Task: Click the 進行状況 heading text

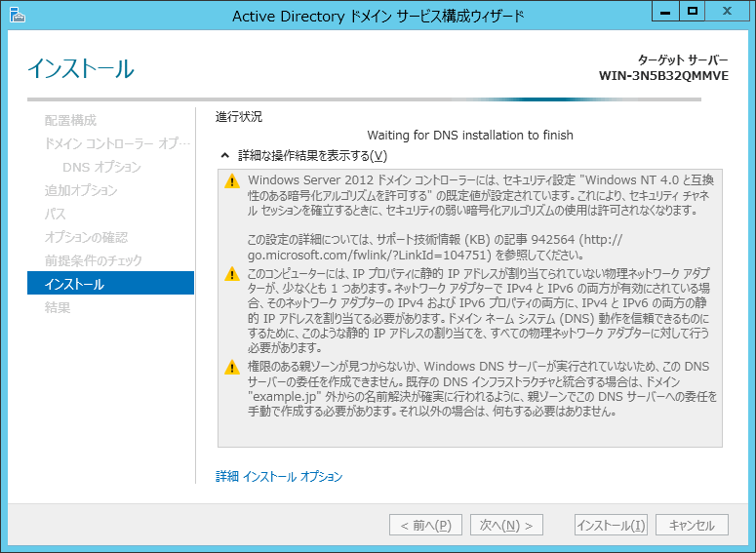Action: pyautogui.click(x=239, y=117)
